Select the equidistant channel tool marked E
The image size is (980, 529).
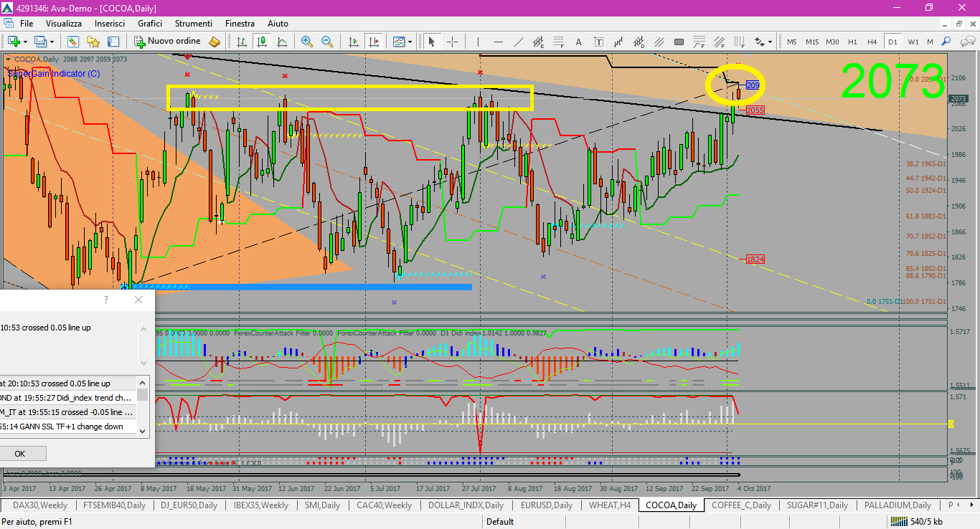pyautogui.click(x=538, y=42)
